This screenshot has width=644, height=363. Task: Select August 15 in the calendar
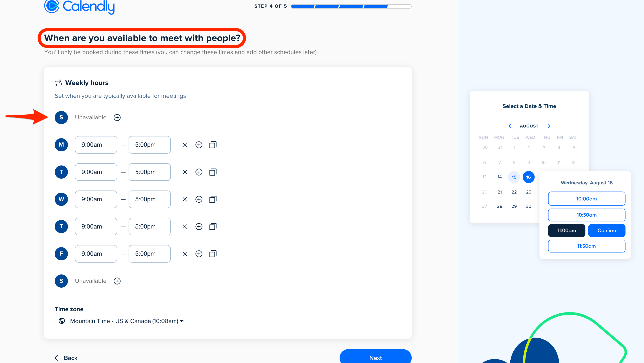click(x=514, y=177)
